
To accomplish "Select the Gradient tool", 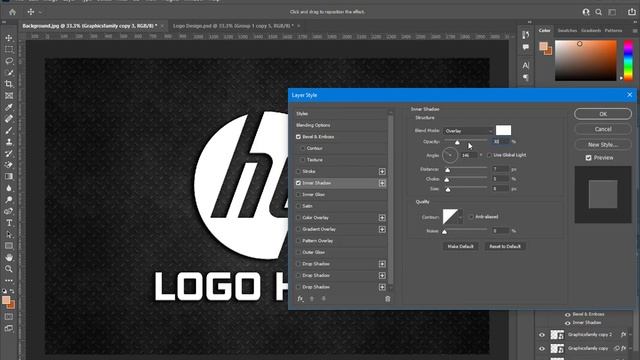I will [9, 176].
